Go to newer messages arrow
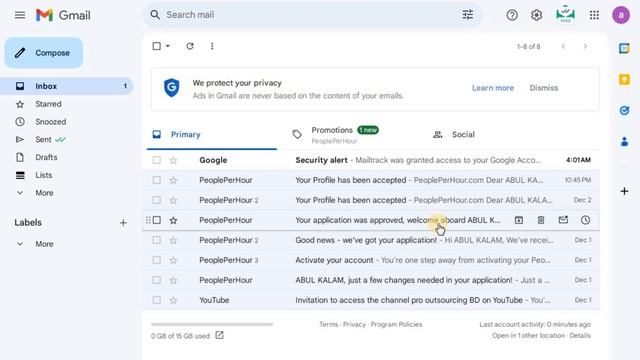This screenshot has width=640, height=360. tap(563, 47)
